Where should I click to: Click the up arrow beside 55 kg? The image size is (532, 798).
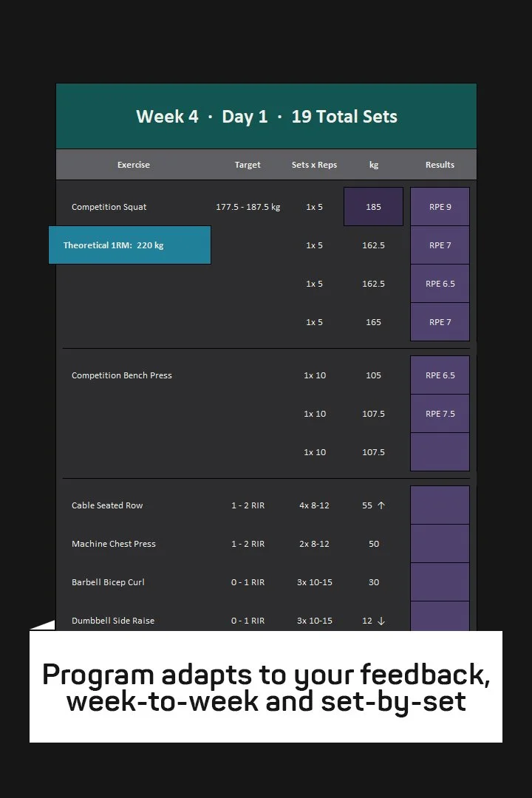click(381, 505)
